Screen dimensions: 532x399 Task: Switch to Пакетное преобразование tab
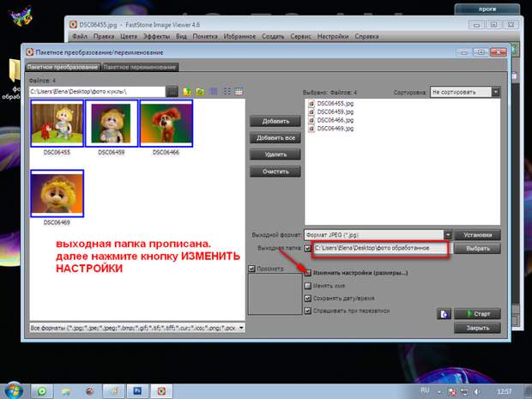[x=63, y=67]
